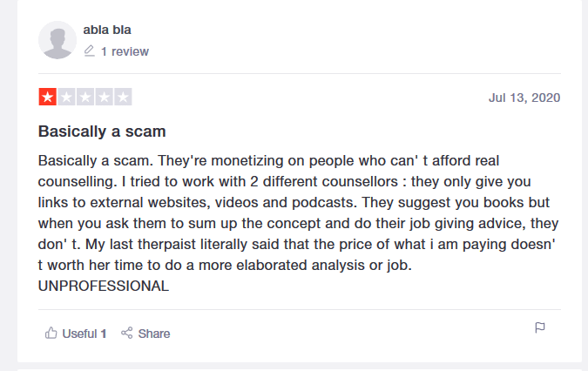
Task: Report the review with the flag icon
Action: pos(539,327)
